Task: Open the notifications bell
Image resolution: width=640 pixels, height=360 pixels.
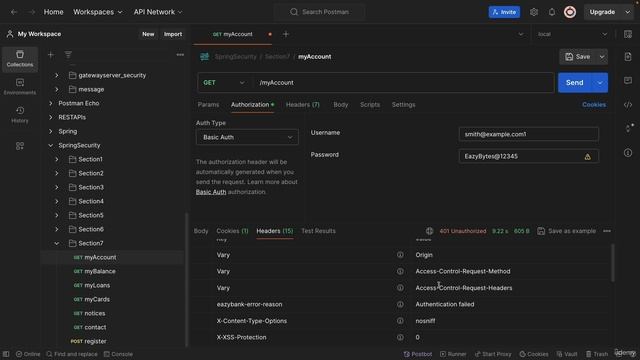Action: [552, 12]
